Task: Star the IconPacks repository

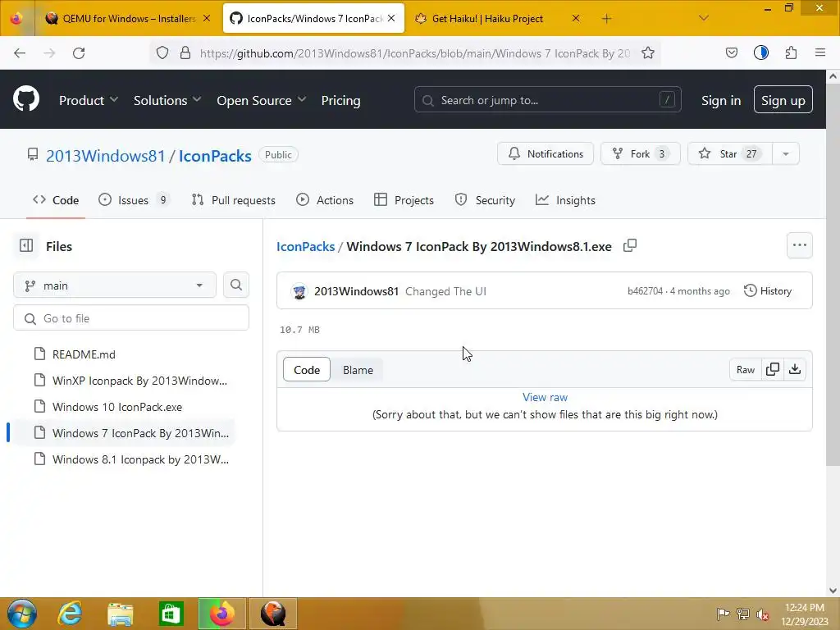Action: [729, 153]
